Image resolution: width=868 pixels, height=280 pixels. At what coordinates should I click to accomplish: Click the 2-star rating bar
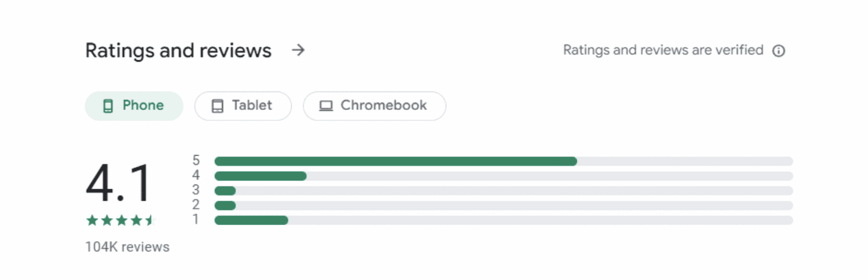(x=503, y=205)
